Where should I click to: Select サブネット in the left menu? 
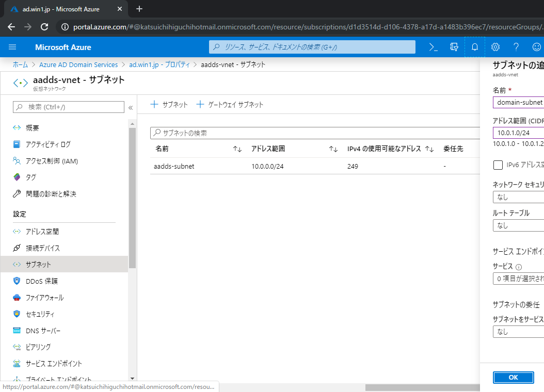click(65, 265)
